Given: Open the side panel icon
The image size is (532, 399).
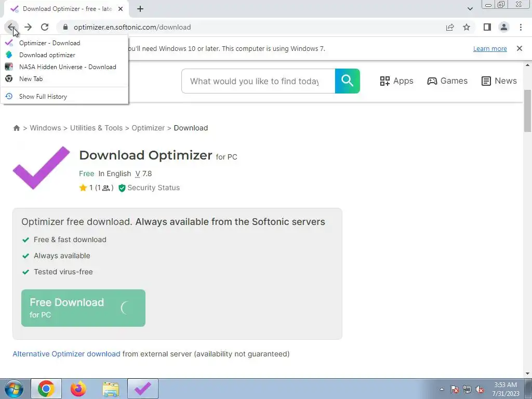Looking at the screenshot, I should pos(487,27).
